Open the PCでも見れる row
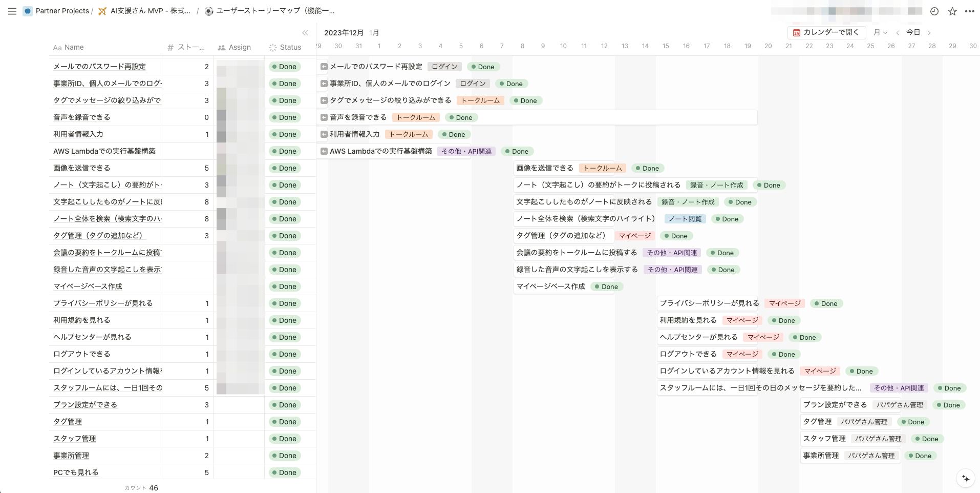The image size is (980, 493). 76,473
